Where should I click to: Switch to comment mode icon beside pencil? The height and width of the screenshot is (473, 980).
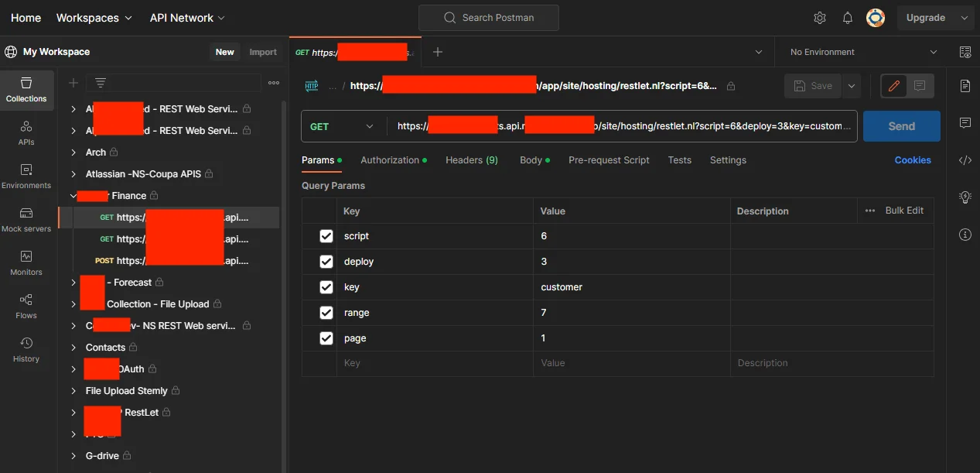920,86
